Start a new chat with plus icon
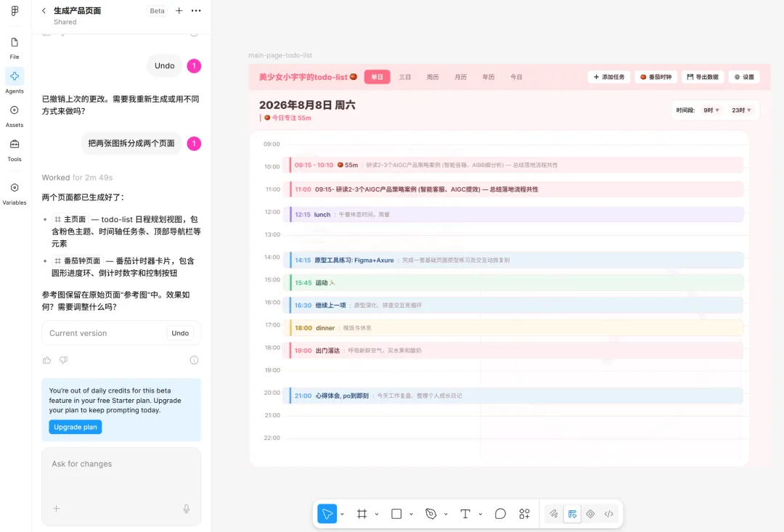784x532 pixels. pos(179,10)
